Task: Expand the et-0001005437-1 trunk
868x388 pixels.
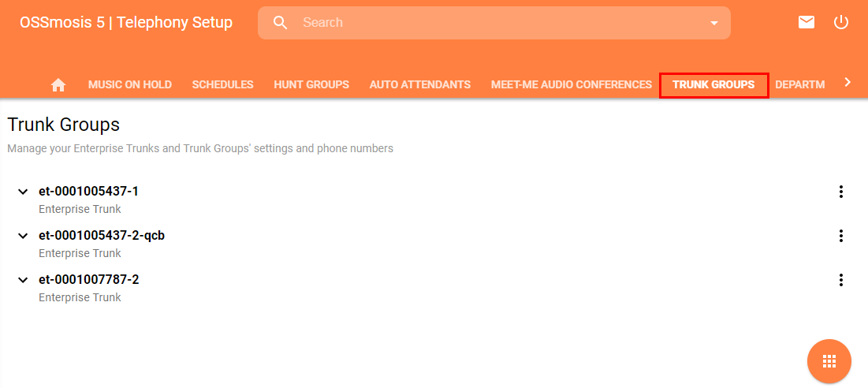Action: (23, 192)
